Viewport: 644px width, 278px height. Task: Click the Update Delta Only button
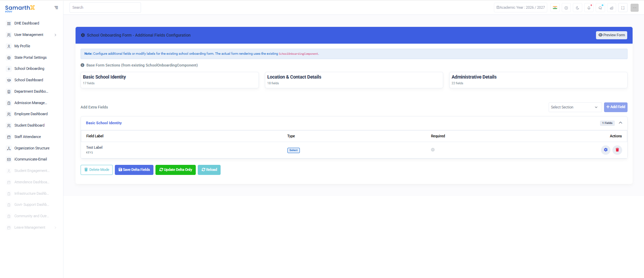(x=176, y=170)
